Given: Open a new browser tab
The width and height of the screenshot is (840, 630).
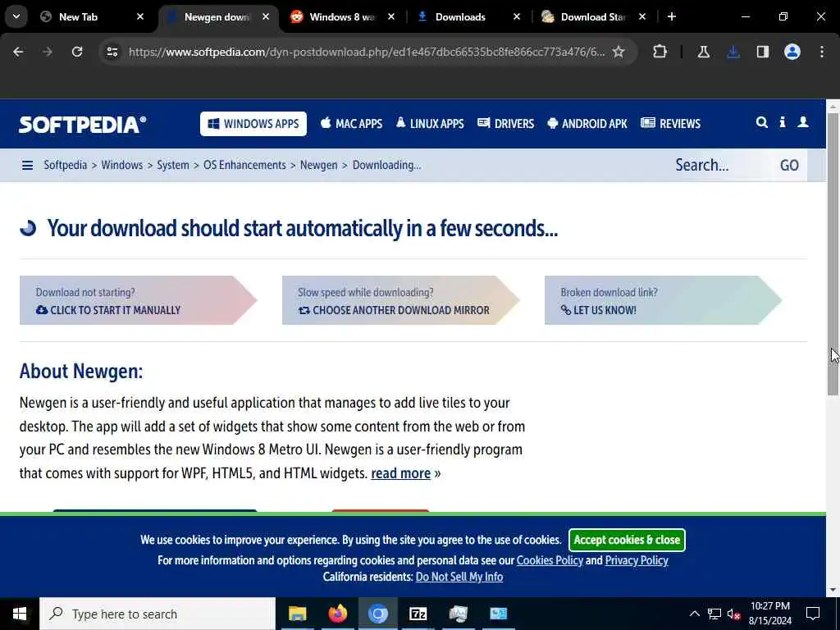Looking at the screenshot, I should coord(671,16).
